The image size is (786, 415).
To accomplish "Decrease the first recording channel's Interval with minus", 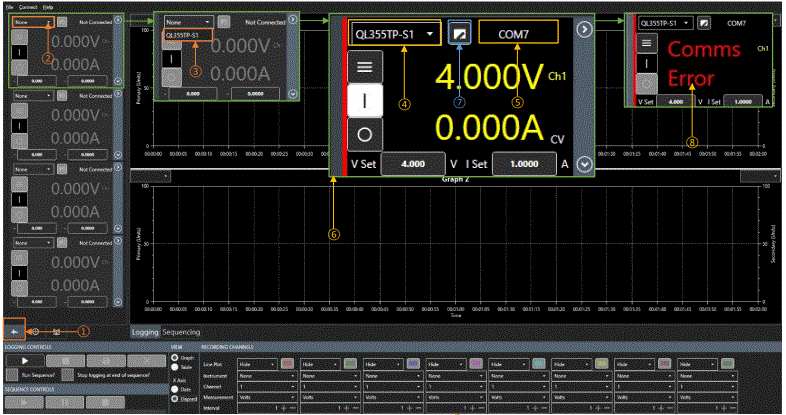I will 293,408.
